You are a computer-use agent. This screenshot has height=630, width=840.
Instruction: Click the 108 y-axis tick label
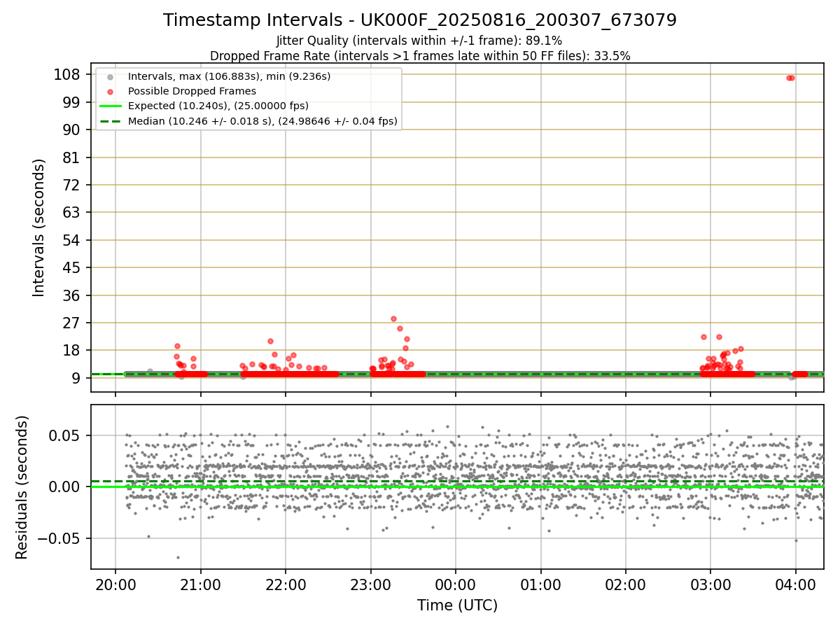pos(66,74)
